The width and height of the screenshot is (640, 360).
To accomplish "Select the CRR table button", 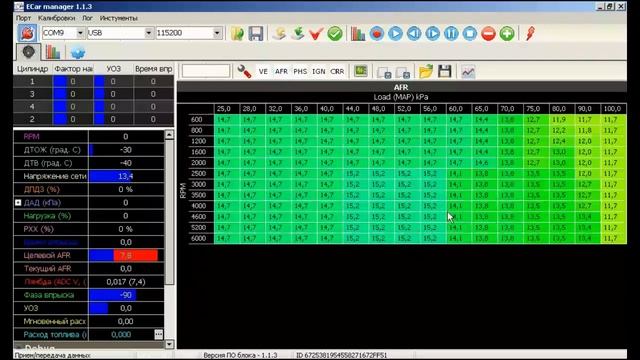I will click(337, 71).
